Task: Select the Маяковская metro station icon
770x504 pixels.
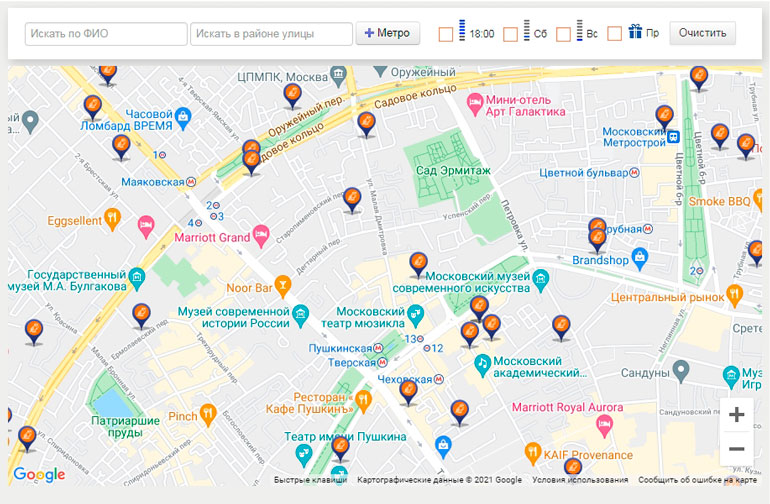Action: 191,182
